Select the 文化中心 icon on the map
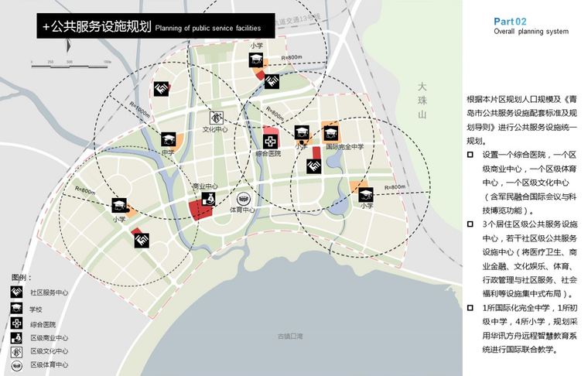 217,118
